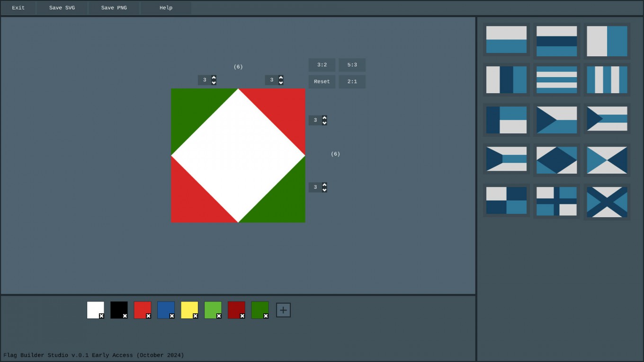Increase the top-right width stepper value
Screen dimensions: 644x362
coord(281,78)
